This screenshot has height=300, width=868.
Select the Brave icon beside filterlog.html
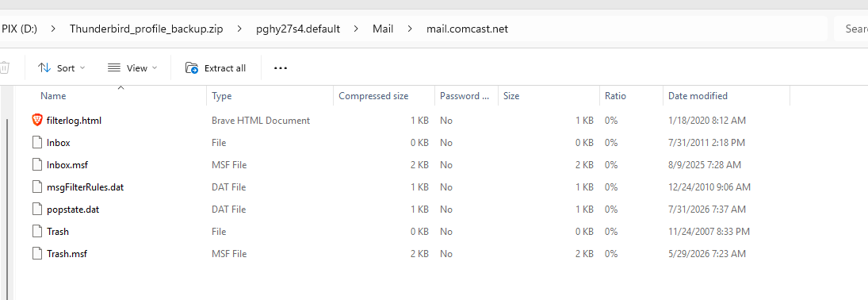click(x=37, y=120)
